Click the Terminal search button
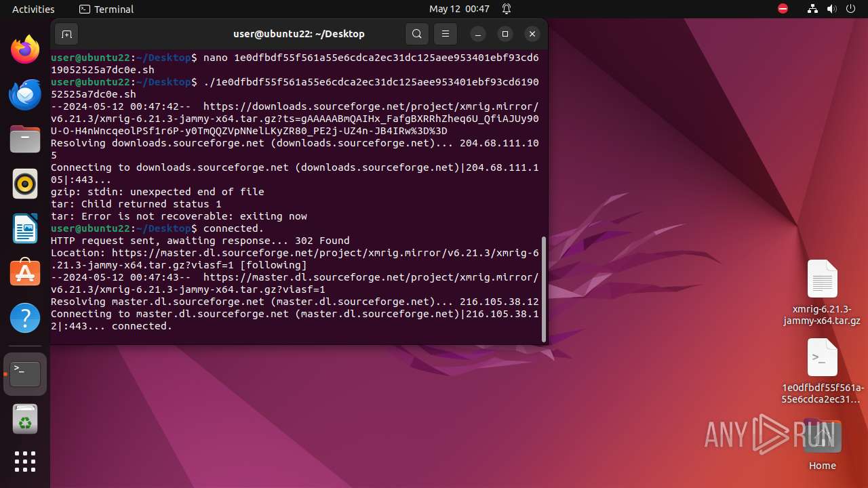Screen dimensions: 868x488 pyautogui.click(x=417, y=34)
